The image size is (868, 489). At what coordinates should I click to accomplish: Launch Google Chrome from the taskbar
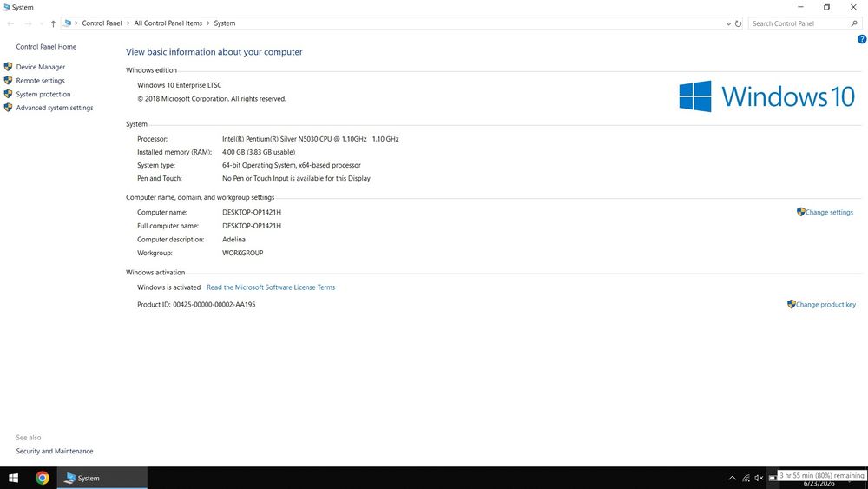point(42,478)
